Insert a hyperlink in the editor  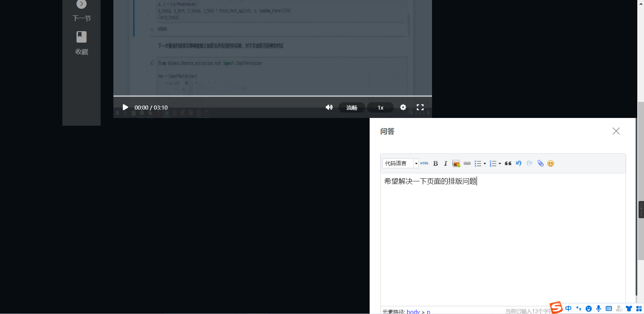pos(467,163)
